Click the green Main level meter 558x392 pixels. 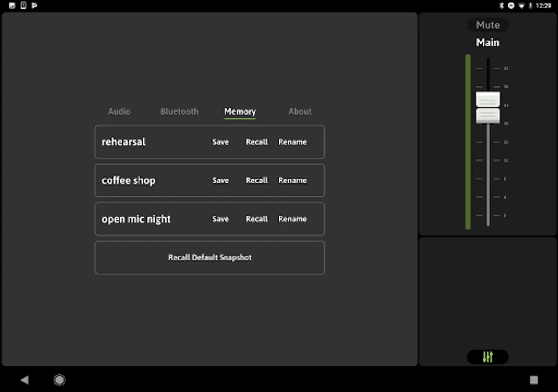468,142
